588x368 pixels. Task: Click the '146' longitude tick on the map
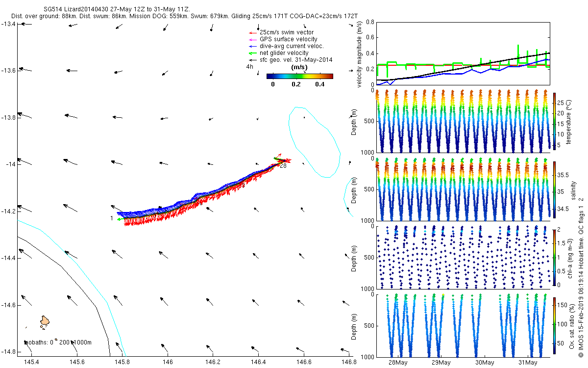(x=168, y=362)
